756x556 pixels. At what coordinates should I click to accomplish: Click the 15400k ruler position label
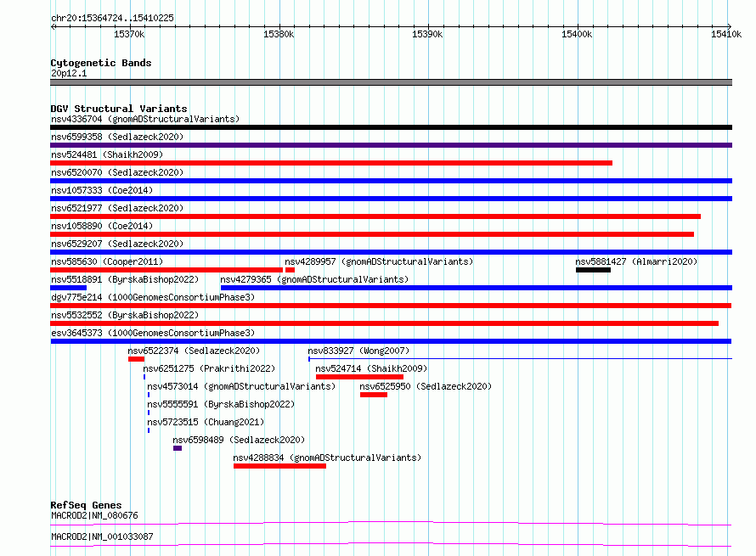point(577,34)
